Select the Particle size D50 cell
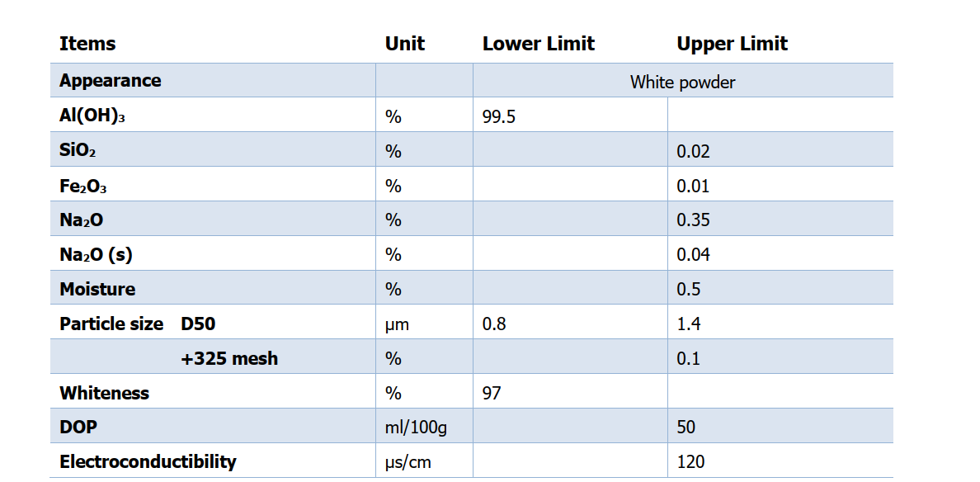Viewport: 980px width, 482px height. tap(138, 324)
